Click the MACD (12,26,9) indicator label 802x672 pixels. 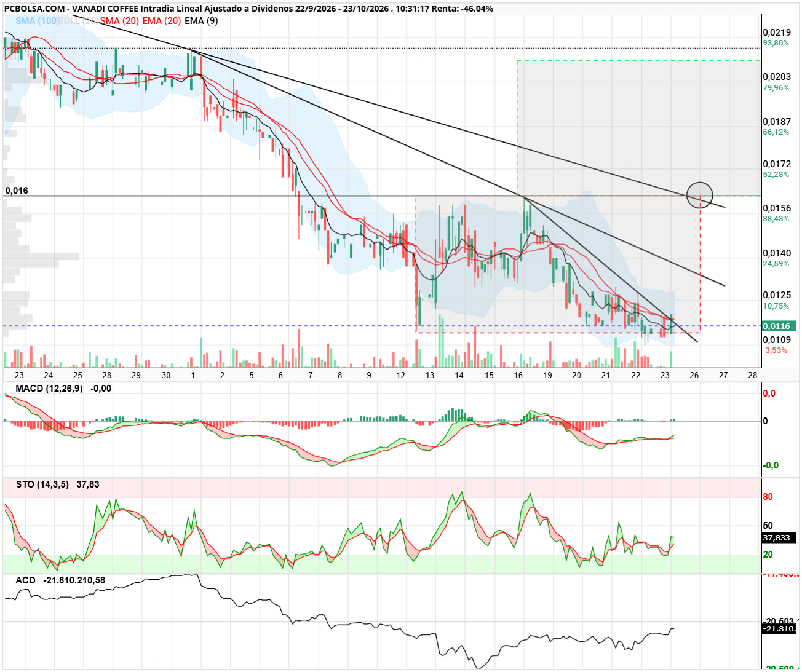coord(49,389)
